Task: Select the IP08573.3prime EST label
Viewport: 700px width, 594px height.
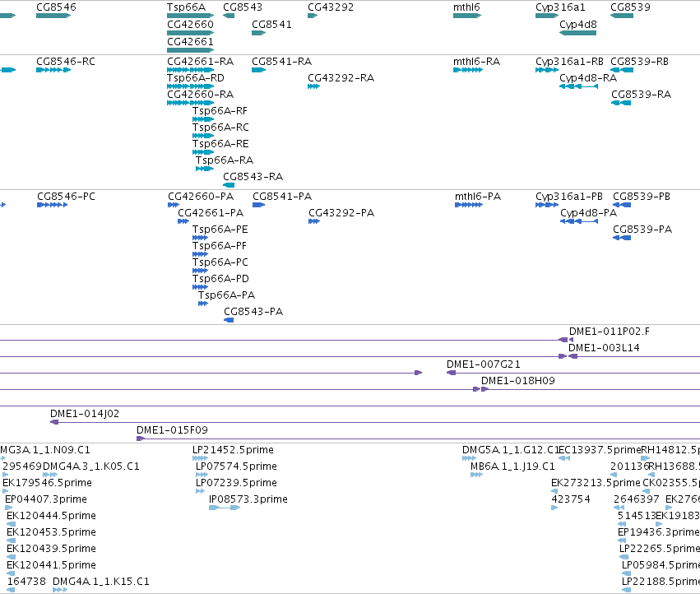Action: click(248, 499)
